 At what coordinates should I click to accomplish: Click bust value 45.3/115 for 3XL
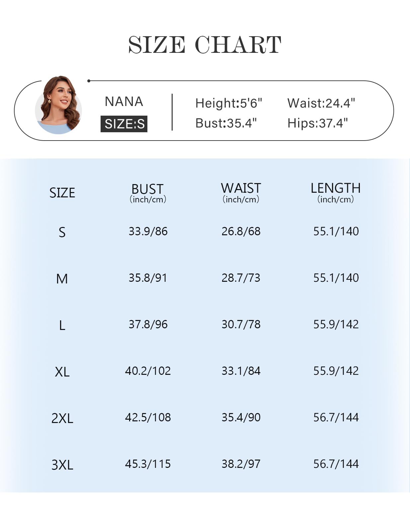click(x=148, y=464)
